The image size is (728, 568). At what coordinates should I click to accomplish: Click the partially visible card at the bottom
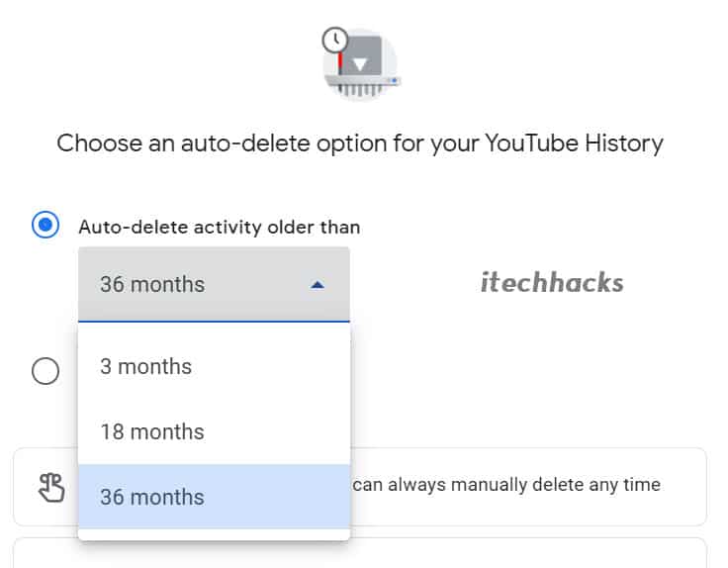pyautogui.click(x=360, y=553)
